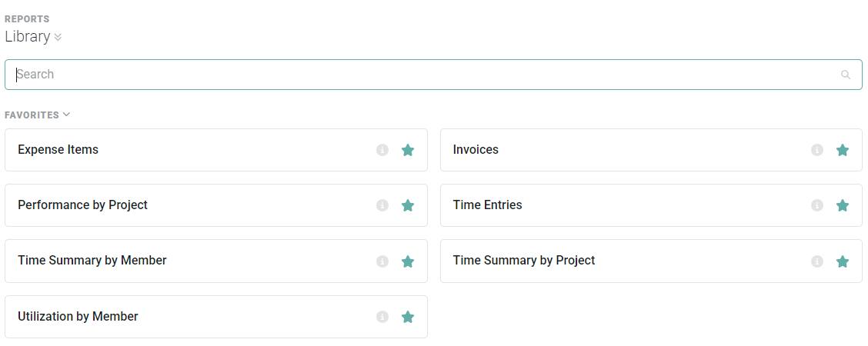Click info icon on Time Summary by Member
868x346 pixels.
[x=382, y=261]
